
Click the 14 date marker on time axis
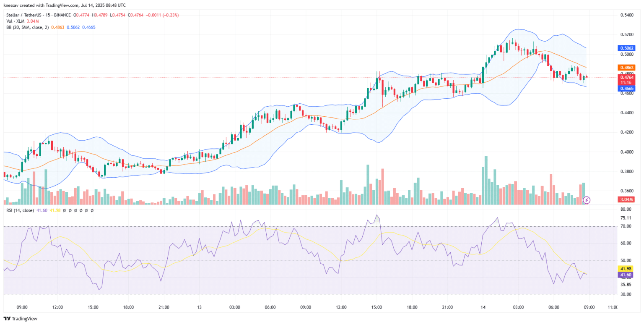[483, 307]
